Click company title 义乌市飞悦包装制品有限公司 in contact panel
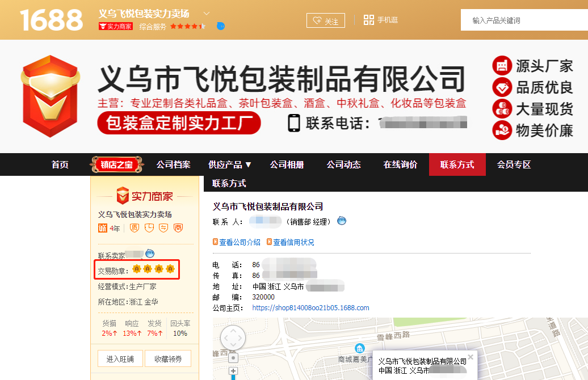Screen dimensions: 588x380 [x=268, y=206]
